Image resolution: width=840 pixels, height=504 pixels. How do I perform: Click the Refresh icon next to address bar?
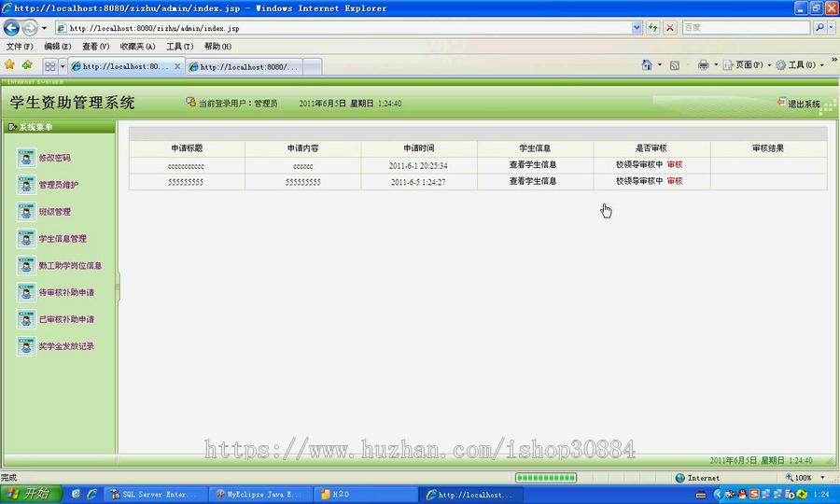(x=652, y=27)
